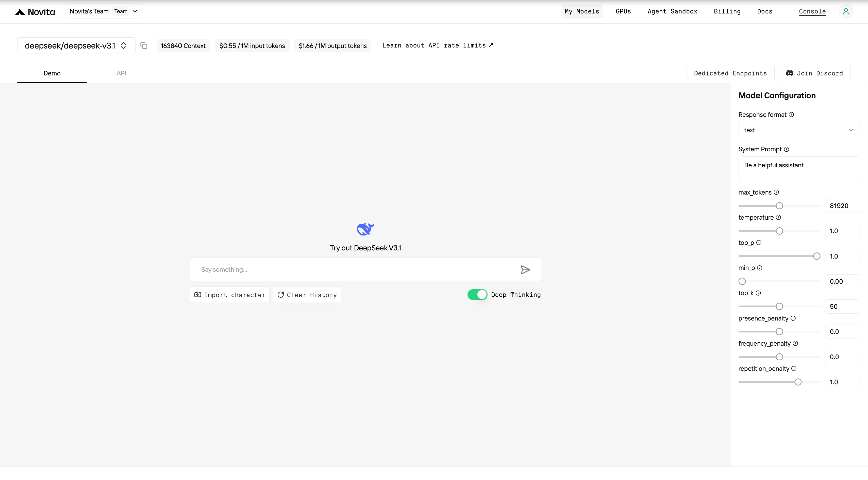The image size is (868, 480).
Task: Click the $0.55 / 1M input tokens badge
Action: pos(252,45)
